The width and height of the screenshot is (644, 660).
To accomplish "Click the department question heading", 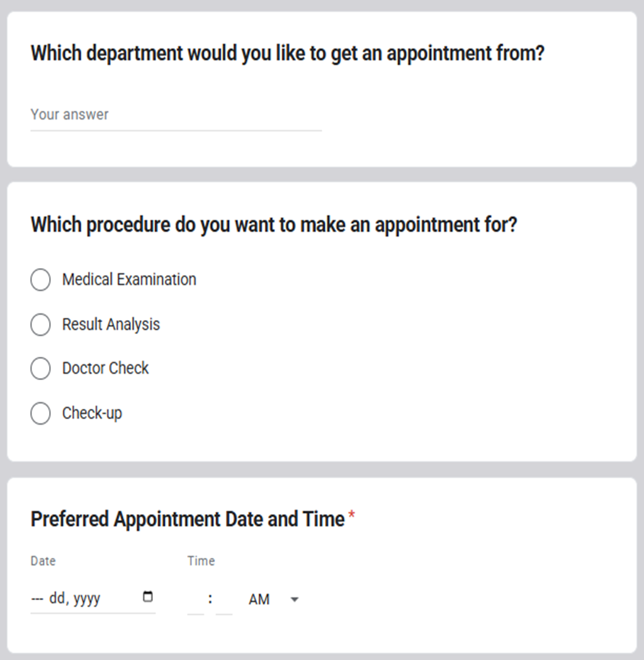I will click(x=287, y=53).
